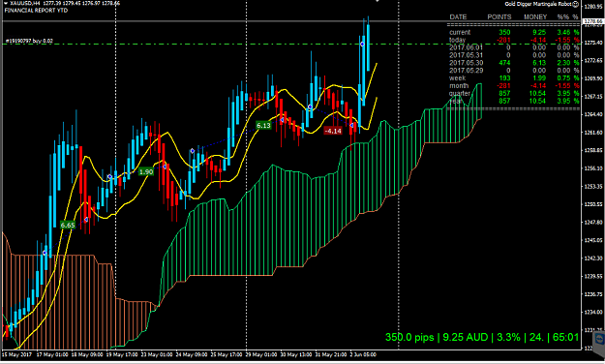This screenshot has height=364, width=605.
Task: Click the trade marker beside the 6.65 profit label
Action: [x=86, y=220]
